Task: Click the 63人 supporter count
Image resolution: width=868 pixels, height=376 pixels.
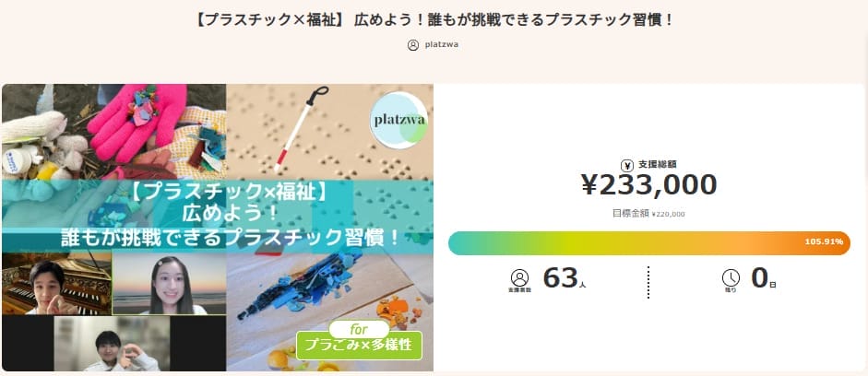Action: 563,277
